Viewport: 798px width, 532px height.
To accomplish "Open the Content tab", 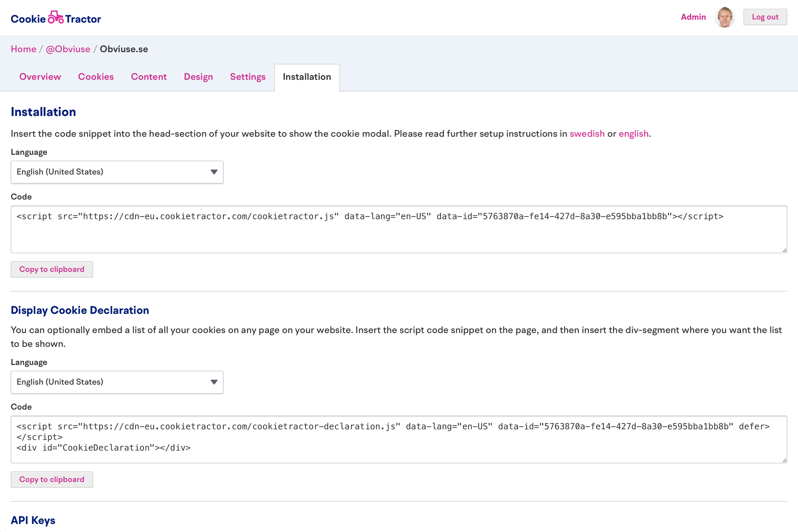I will click(149, 77).
